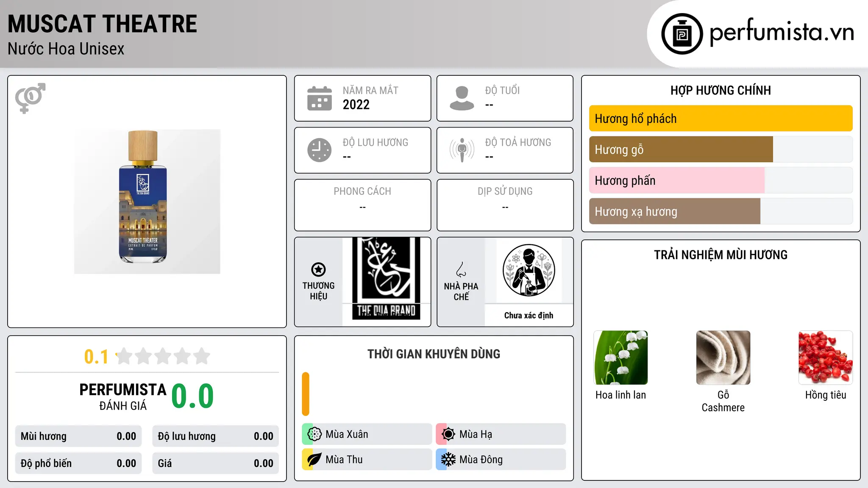Select the Hoa linh lan note image
The image size is (868, 488).
pos(621,358)
